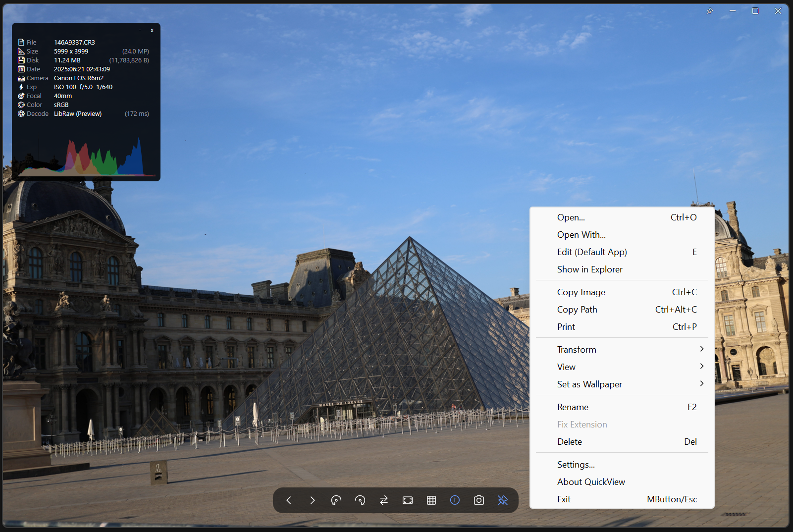Navigate to the previous image
Screen dimensions: 793x532
[x=289, y=500]
